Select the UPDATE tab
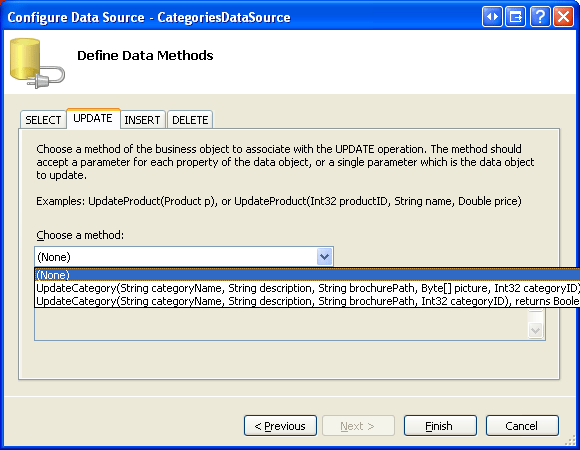Viewport: 580px width, 450px height. click(93, 118)
